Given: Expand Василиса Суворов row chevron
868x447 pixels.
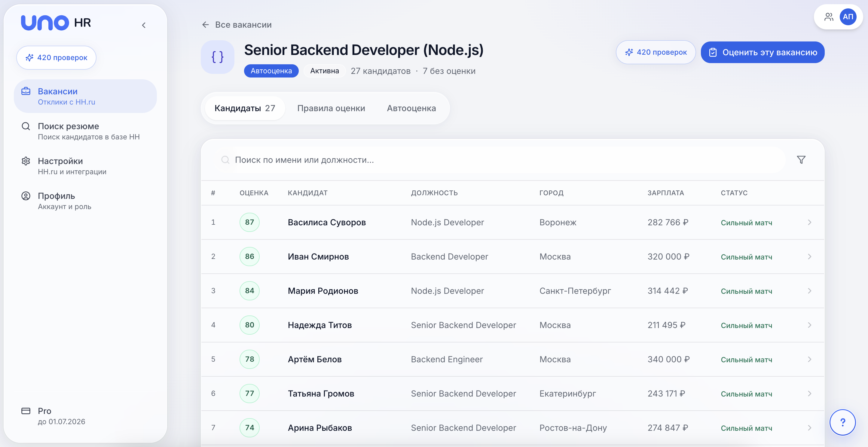Looking at the screenshot, I should [809, 222].
